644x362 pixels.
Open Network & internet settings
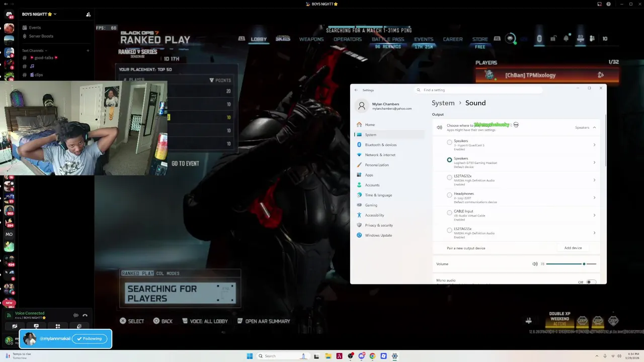click(389, 155)
